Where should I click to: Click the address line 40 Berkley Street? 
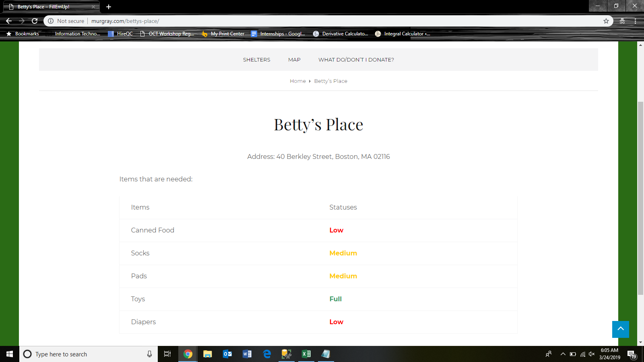[x=318, y=156]
